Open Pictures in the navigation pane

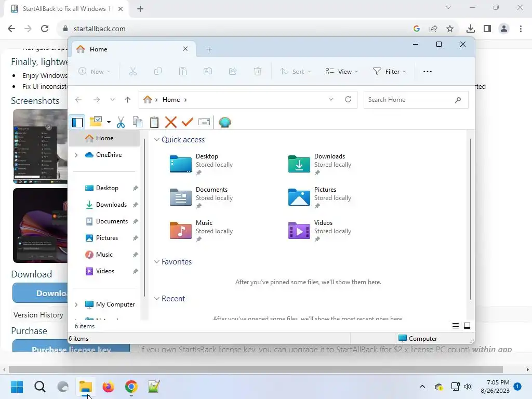pos(107,238)
